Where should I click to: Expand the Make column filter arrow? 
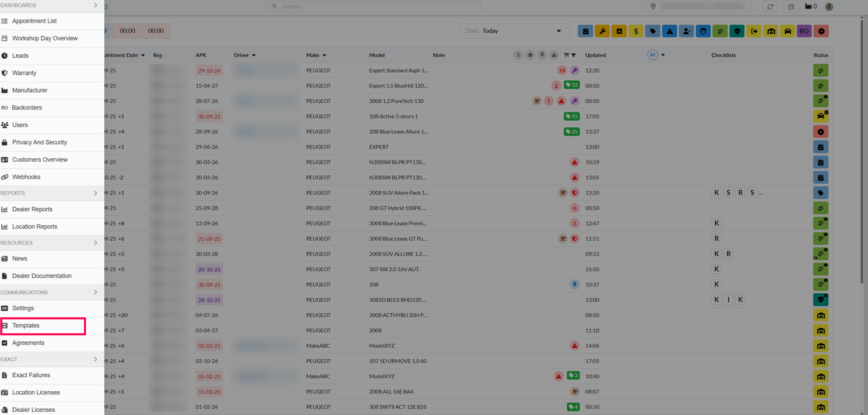pyautogui.click(x=324, y=55)
